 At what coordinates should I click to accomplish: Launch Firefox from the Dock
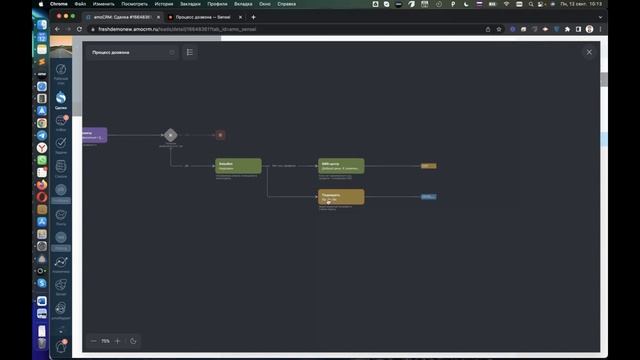(42, 185)
